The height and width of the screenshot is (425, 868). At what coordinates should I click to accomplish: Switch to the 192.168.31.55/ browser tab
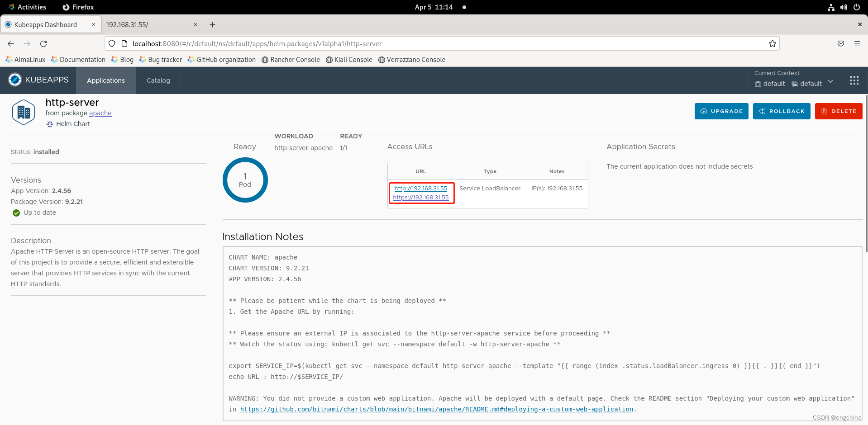click(x=152, y=25)
